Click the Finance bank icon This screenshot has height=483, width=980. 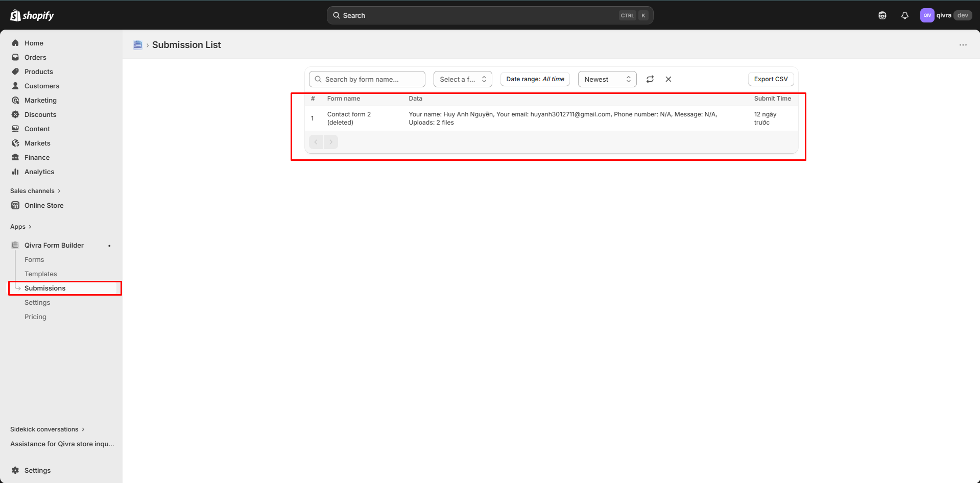coord(15,157)
